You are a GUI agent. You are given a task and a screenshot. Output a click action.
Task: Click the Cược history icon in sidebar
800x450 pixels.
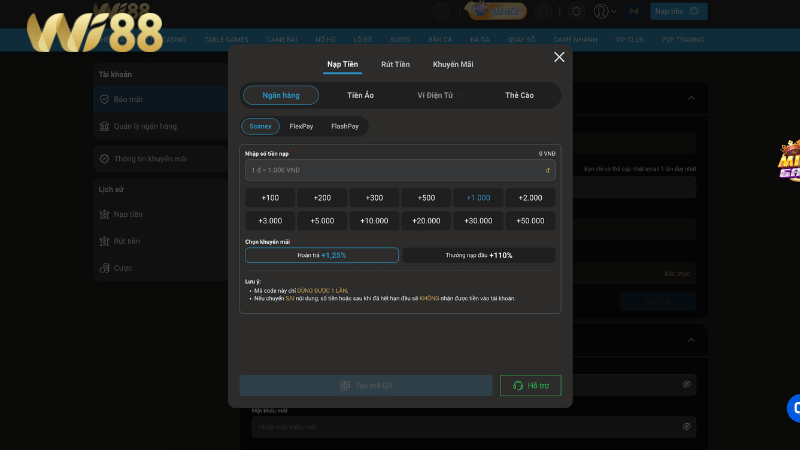point(103,268)
